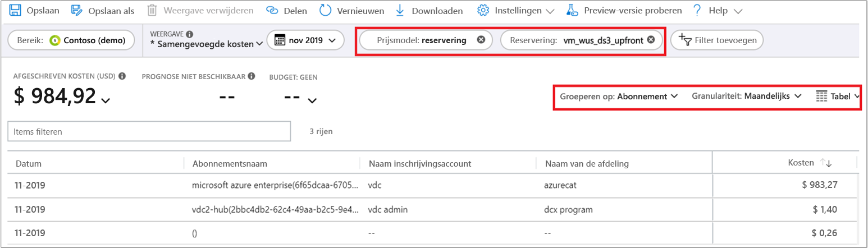Click the Filter toevoegen button
This screenshot has width=868, height=248.
(x=717, y=40)
